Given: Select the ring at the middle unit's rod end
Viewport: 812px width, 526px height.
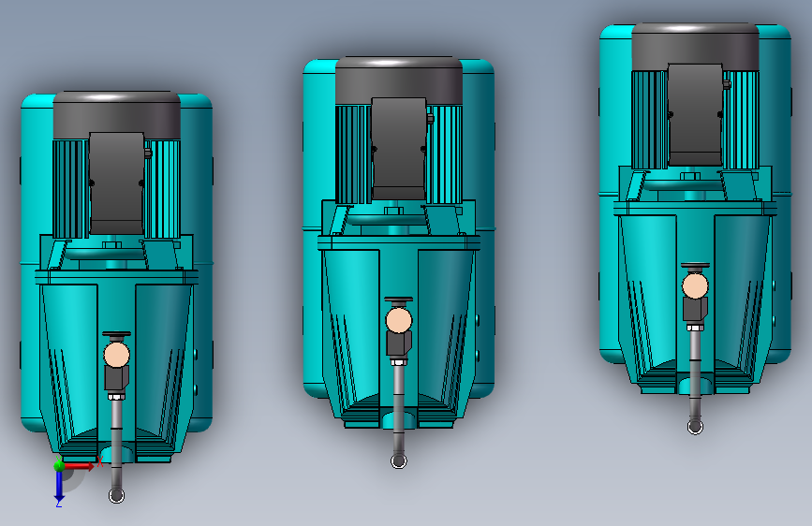Looking at the screenshot, I should pyautogui.click(x=399, y=460).
